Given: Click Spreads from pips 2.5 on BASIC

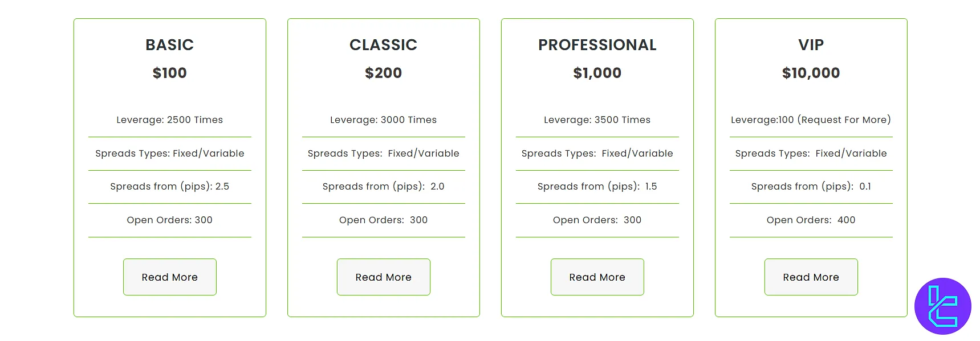Looking at the screenshot, I should click(x=169, y=186).
